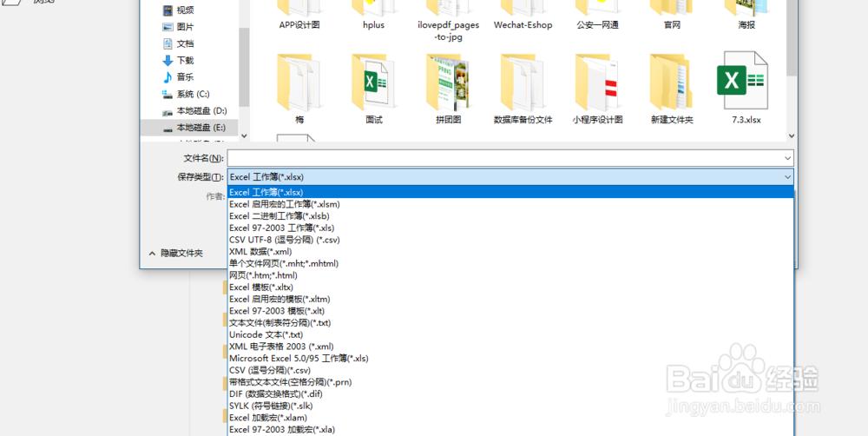Image resolution: width=868 pixels, height=436 pixels.
Task: Pick 单个文件网页(*.mht;*.mhtml) type
Action: [x=510, y=263]
